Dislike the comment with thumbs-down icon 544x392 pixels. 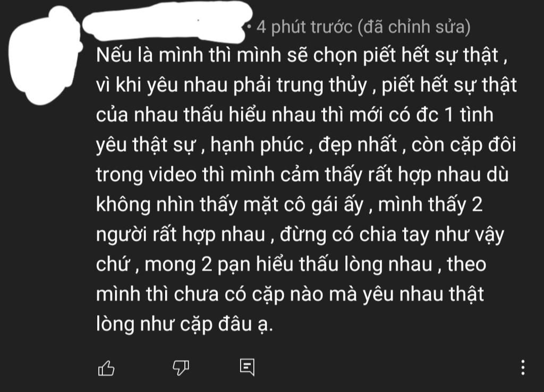[x=181, y=368]
